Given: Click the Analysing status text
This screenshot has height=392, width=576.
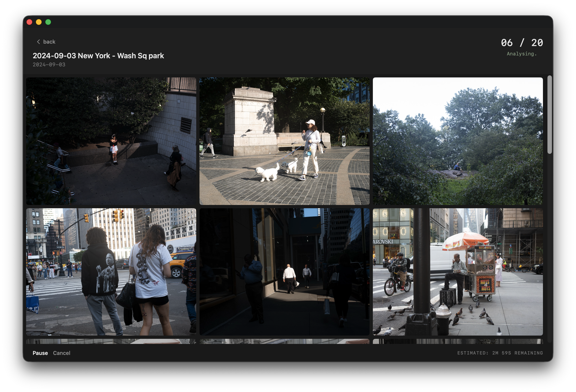Looking at the screenshot, I should tap(522, 54).
